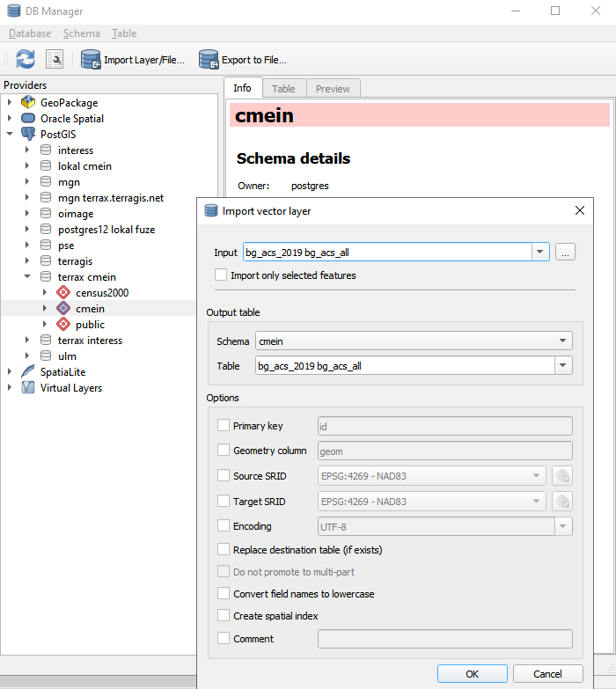Select the Oracle Spatial provider icon
Screen dimensions: 616x689
coord(27,119)
